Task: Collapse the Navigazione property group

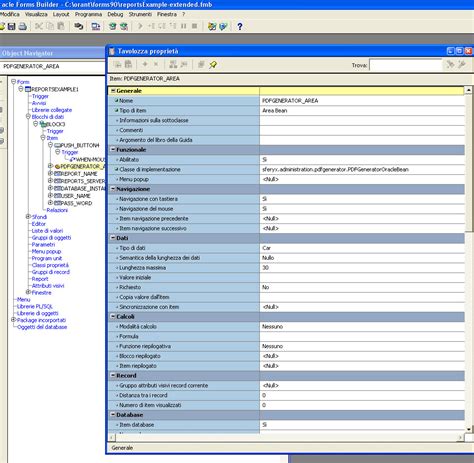Action: (113, 189)
